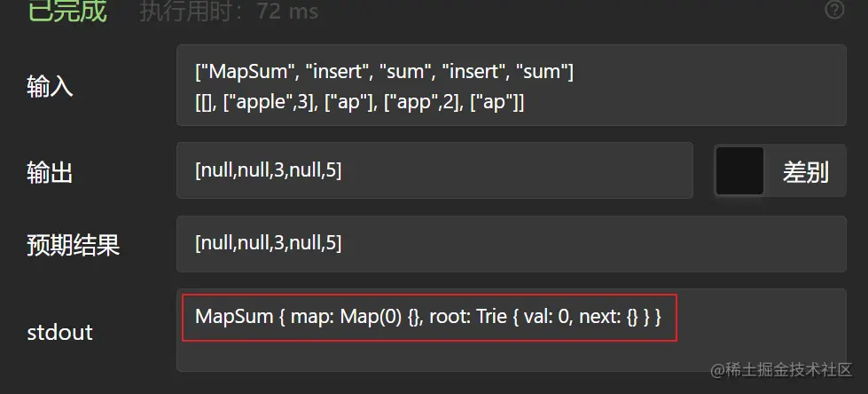The width and height of the screenshot is (868, 394).
Task: Click the 输入 test case input box
Action: (x=510, y=86)
